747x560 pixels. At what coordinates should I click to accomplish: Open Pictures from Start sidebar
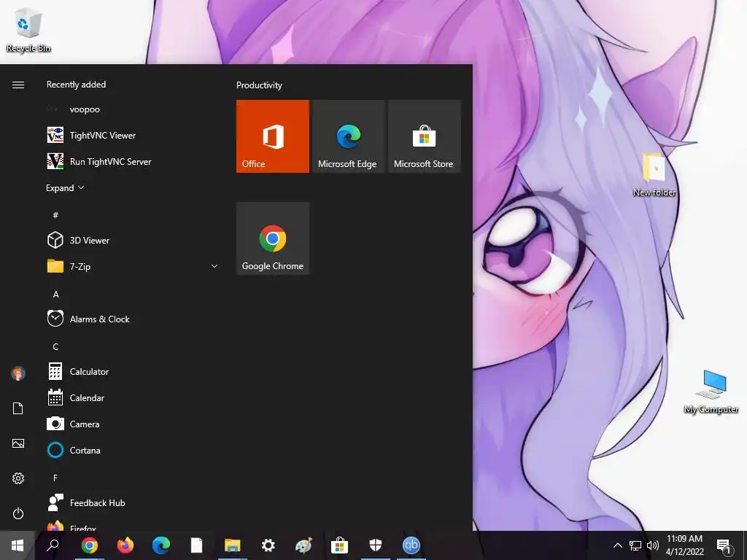tap(18, 443)
